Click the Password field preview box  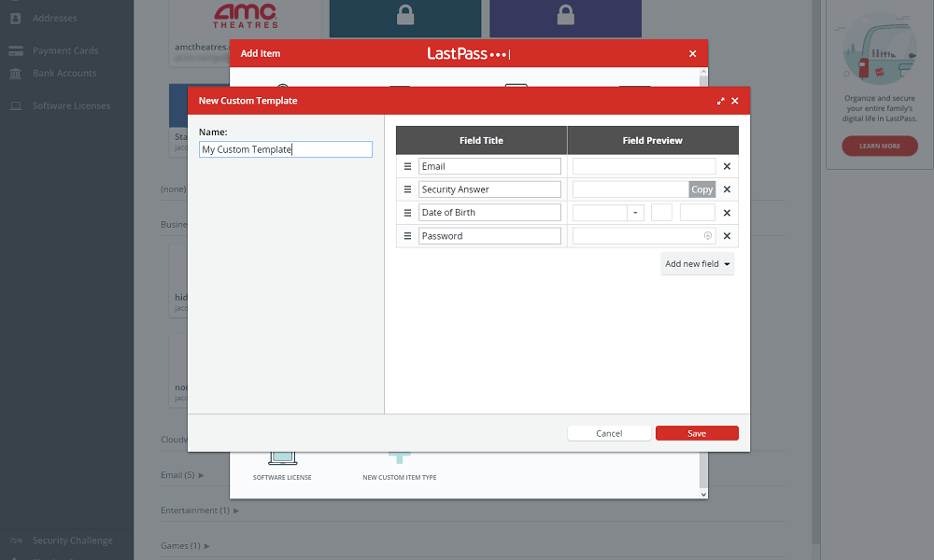[644, 235]
